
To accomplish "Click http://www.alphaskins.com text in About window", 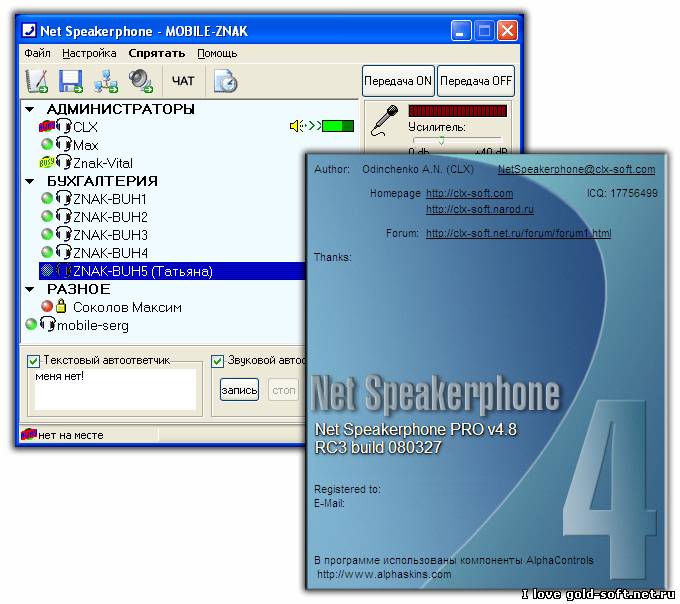I will [384, 575].
